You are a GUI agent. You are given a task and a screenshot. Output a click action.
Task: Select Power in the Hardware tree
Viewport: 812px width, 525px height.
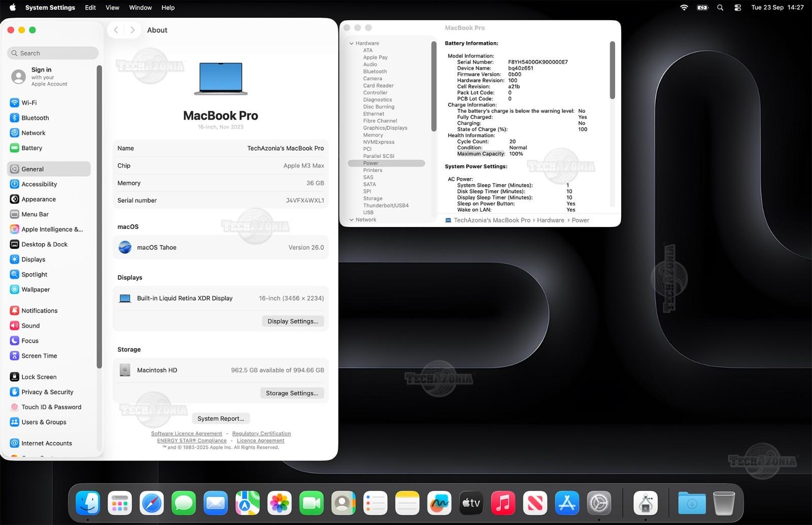click(386, 163)
